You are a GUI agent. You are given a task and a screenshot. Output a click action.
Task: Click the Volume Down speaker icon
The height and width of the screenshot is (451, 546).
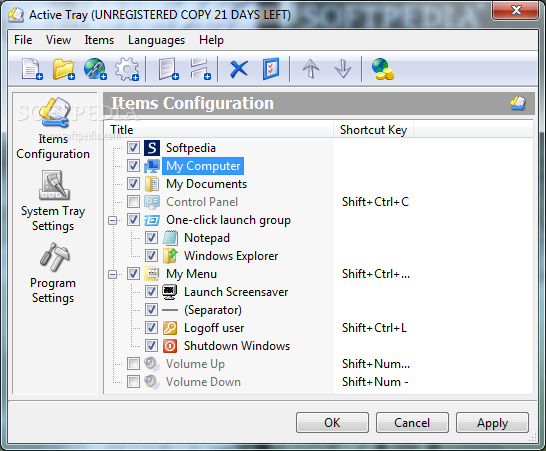[152, 382]
